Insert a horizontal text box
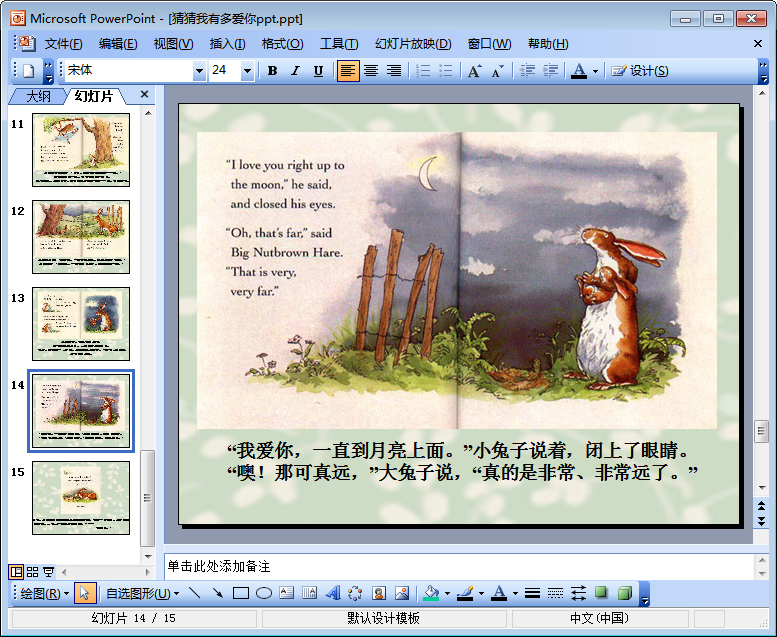Viewport: 777px width, 637px height. click(287, 593)
